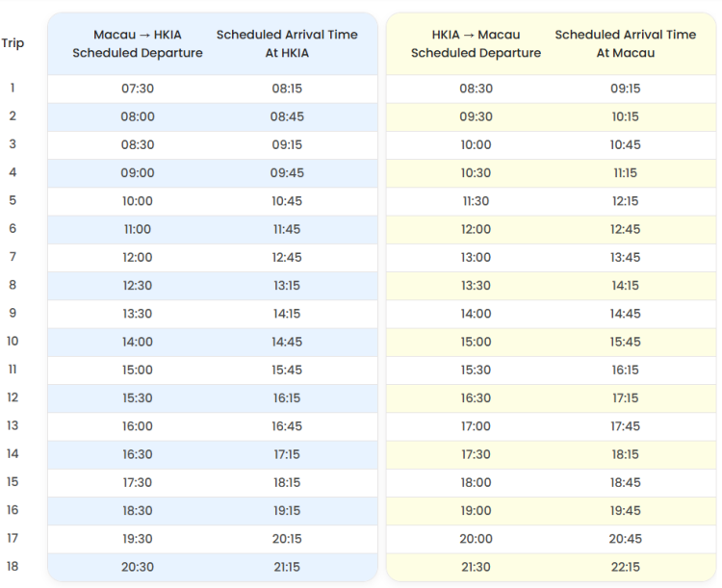Select trip number 9 in the Trip column
This screenshot has height=588, width=722.
click(13, 313)
